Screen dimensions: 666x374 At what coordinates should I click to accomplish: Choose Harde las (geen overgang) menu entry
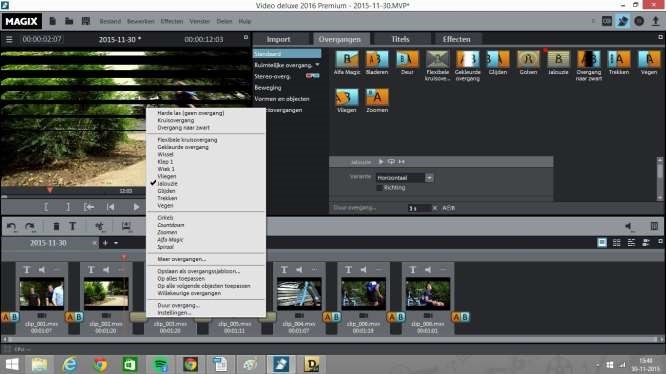pos(191,113)
